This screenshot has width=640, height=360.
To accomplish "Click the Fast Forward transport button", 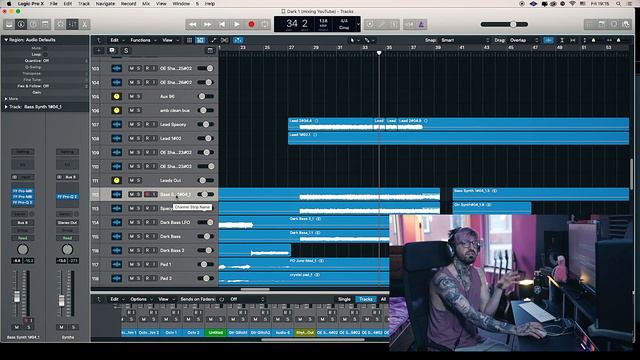I will 207,24.
